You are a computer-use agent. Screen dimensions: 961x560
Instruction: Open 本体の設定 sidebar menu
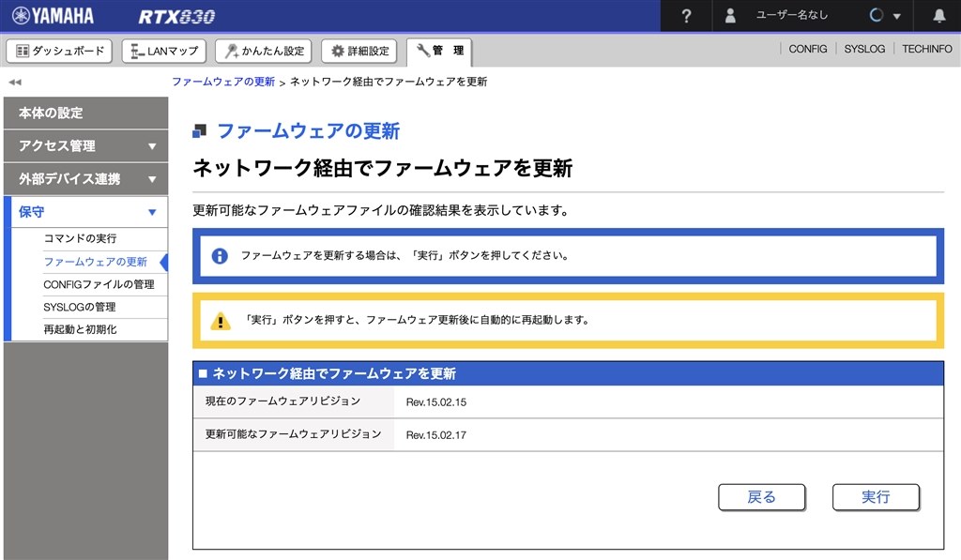tap(85, 113)
